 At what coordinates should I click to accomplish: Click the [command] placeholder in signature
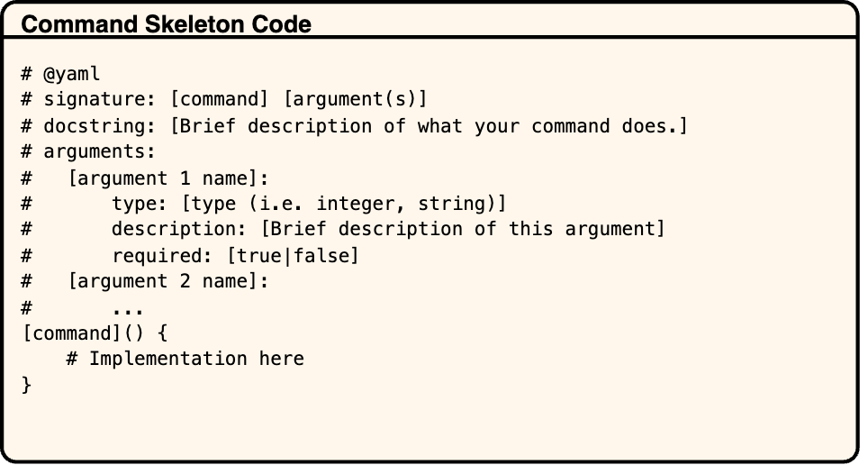pos(219,99)
